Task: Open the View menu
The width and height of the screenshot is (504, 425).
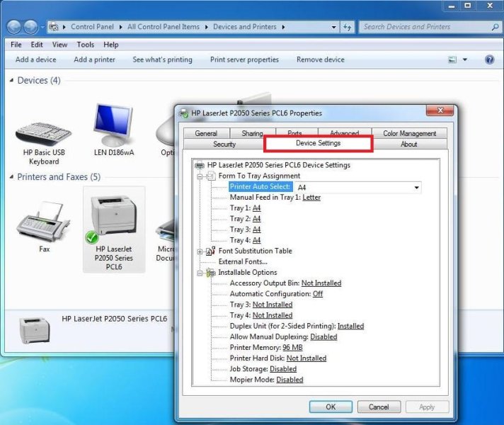Action: point(59,45)
